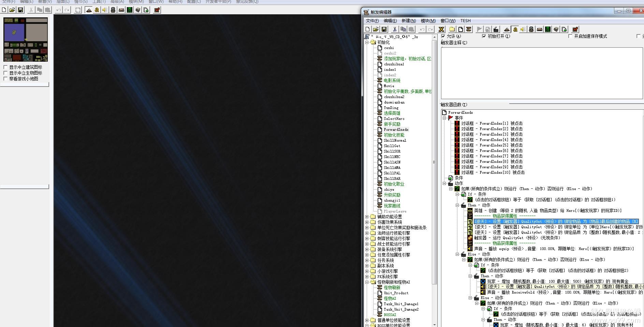Open 文件(F) menu in Trigger Editor

tap(372, 21)
